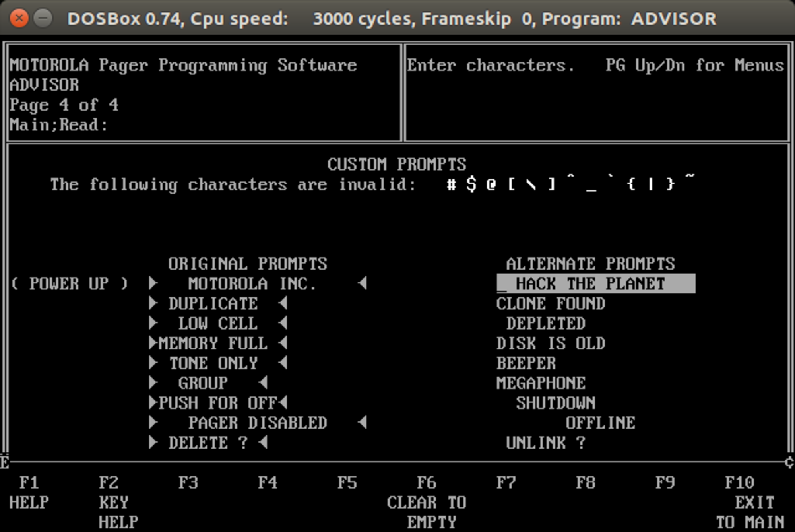The width and height of the screenshot is (795, 532).
Task: Close the DOSBox window
Action: tap(19, 18)
